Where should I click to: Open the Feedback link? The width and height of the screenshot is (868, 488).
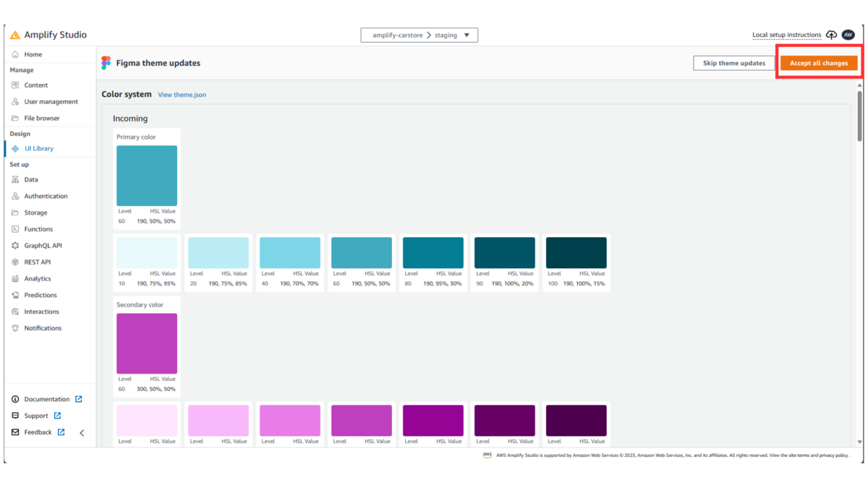38,433
